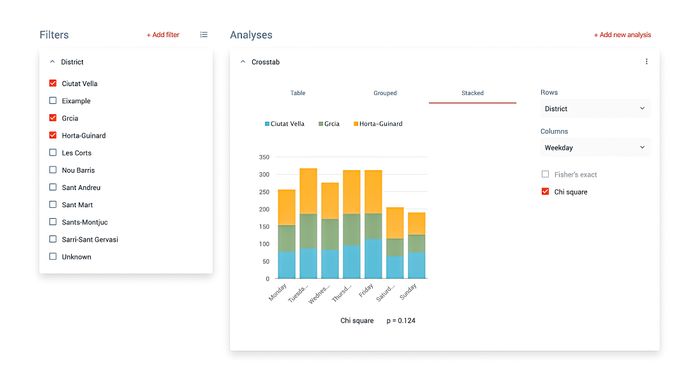Click the Horta-Guinard orange legend swatch
700x375 pixels.
point(356,124)
